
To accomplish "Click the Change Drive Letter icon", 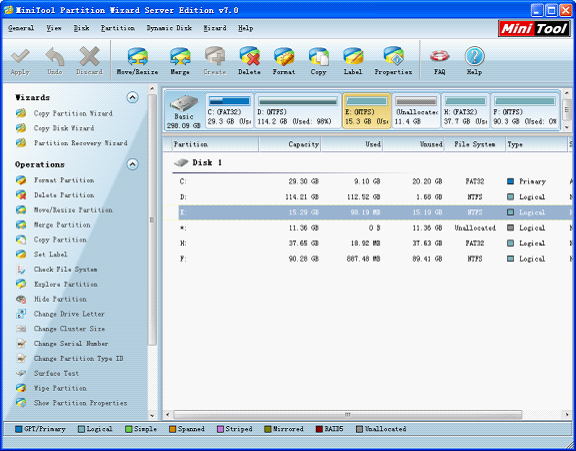I will point(21,314).
